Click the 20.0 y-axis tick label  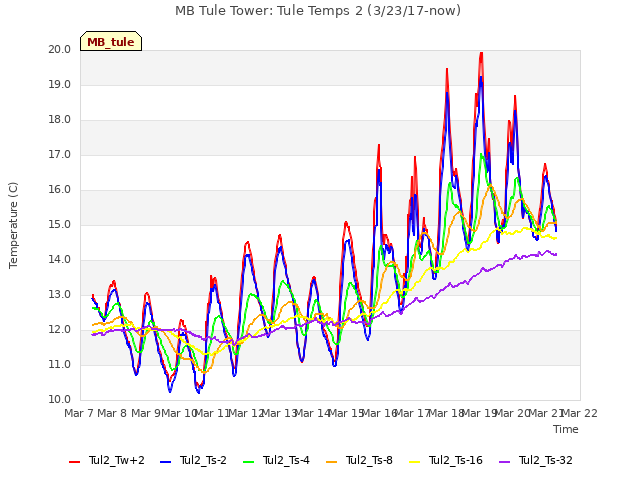pyautogui.click(x=60, y=49)
